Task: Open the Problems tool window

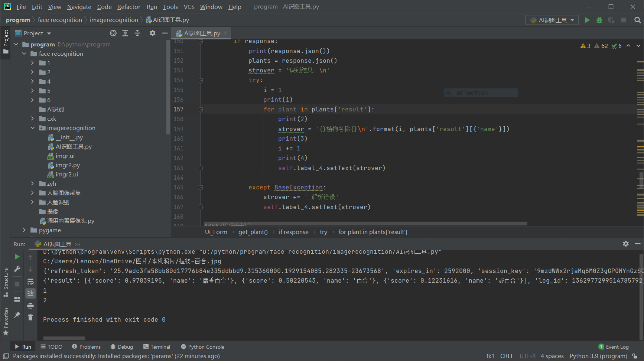Action: pyautogui.click(x=87, y=347)
